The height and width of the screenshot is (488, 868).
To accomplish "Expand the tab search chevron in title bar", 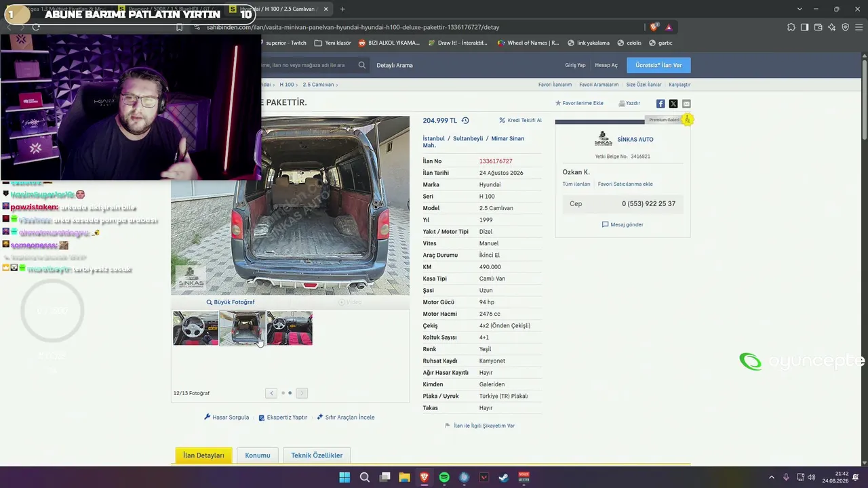I will (800, 9).
